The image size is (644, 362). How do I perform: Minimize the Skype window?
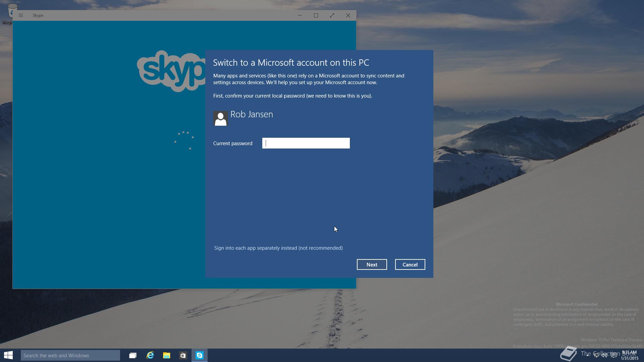coord(300,15)
